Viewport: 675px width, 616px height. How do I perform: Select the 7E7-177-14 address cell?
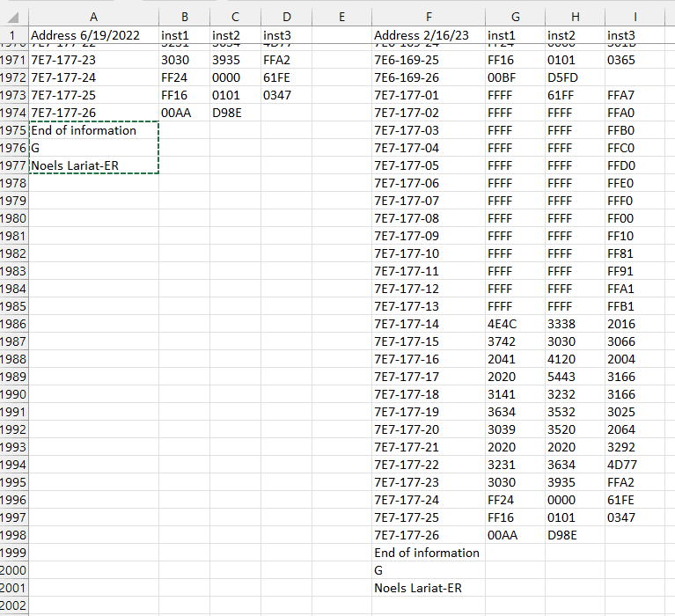click(x=407, y=324)
